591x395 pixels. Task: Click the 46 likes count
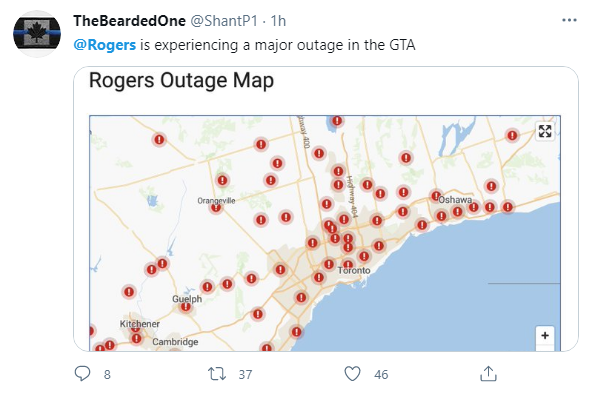(381, 374)
